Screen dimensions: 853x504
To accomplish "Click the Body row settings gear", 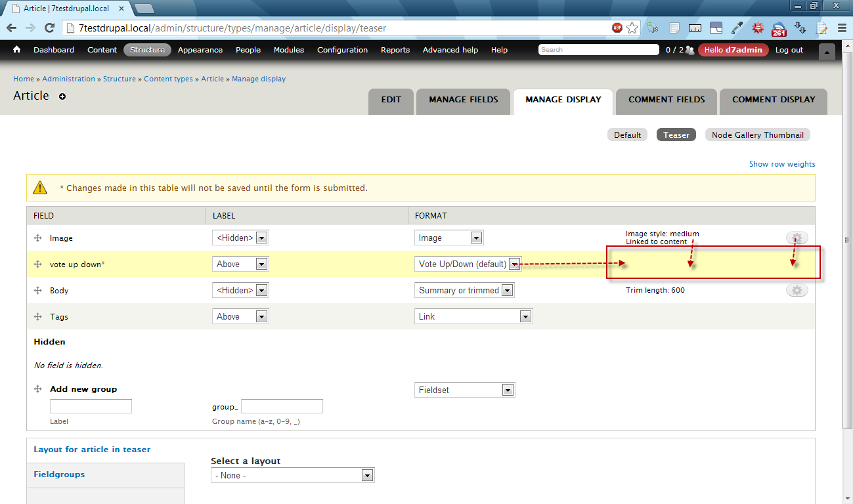I will click(797, 290).
